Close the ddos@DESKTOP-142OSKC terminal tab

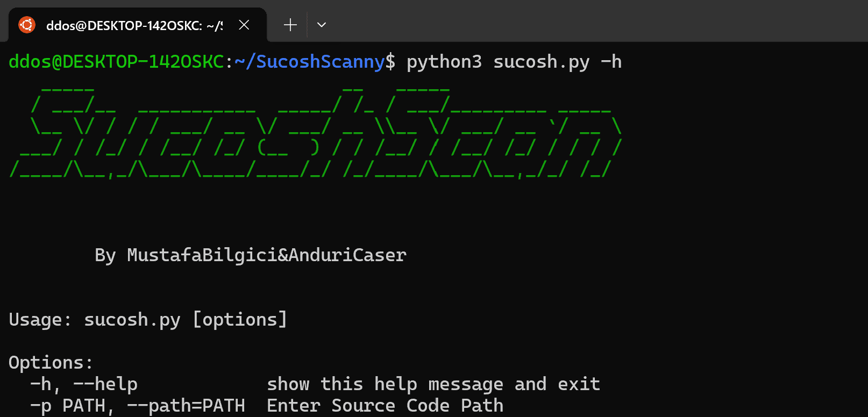244,25
